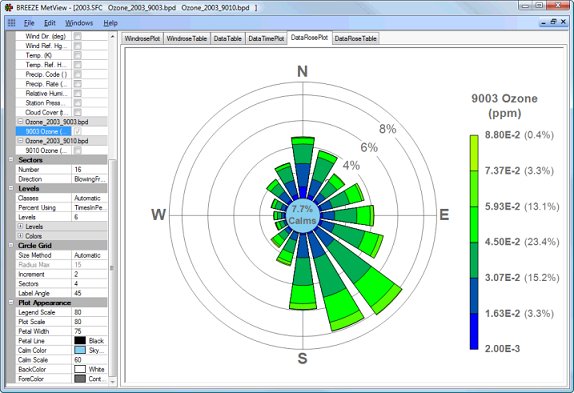The width and height of the screenshot is (574, 393).
Task: Enable the Temp. Ref. H checkbox
Action: point(78,65)
